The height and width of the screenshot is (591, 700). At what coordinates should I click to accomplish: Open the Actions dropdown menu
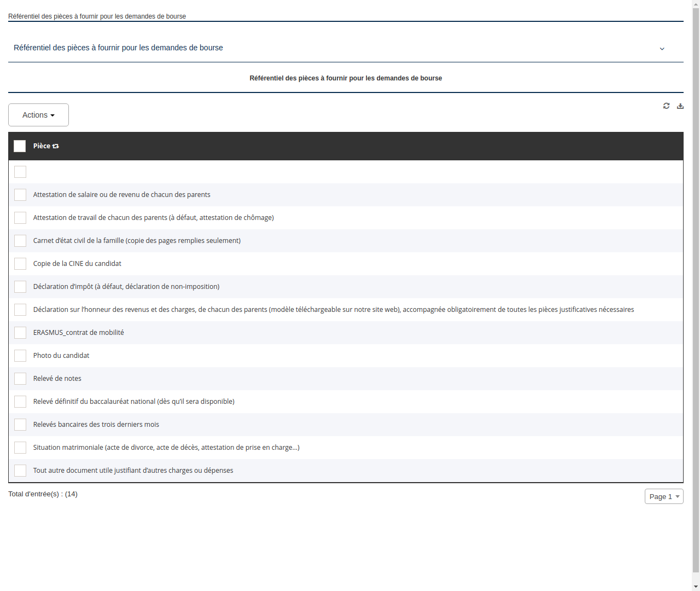[38, 114]
